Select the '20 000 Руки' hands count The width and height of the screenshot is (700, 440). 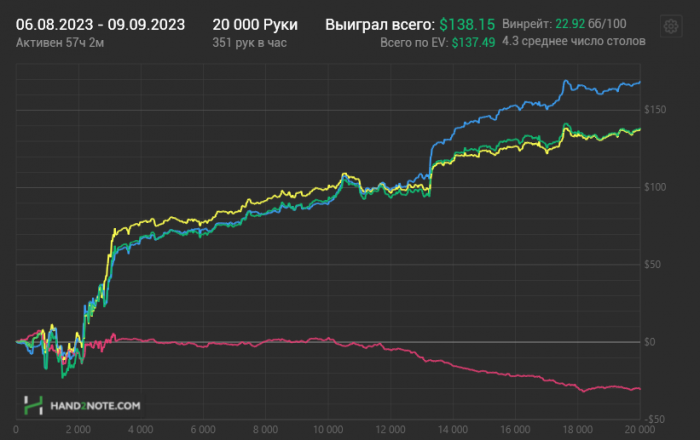tap(255, 25)
